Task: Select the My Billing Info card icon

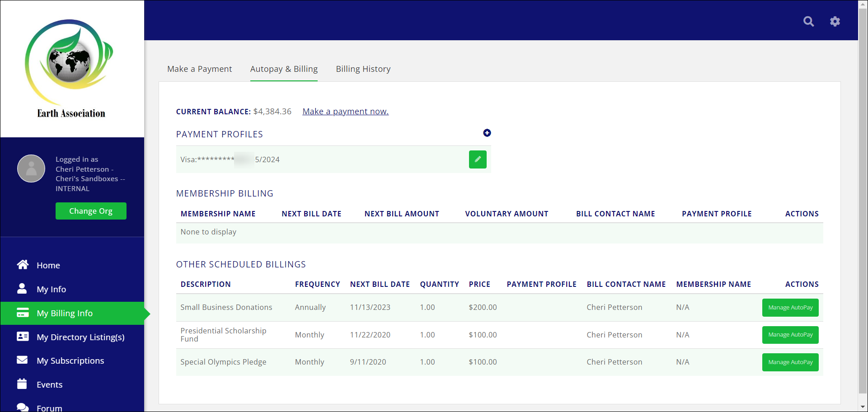Action: [x=23, y=313]
